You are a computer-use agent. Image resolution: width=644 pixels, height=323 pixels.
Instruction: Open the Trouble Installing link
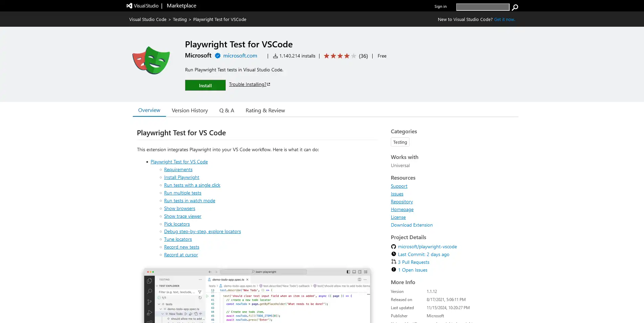[x=248, y=84]
